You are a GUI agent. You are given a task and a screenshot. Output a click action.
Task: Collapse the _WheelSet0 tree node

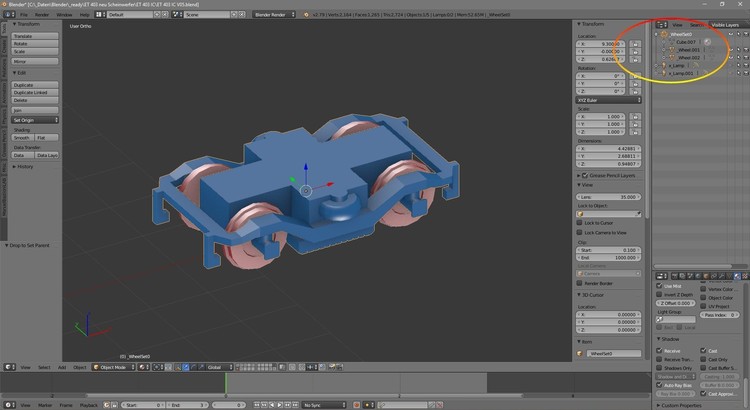(657, 34)
